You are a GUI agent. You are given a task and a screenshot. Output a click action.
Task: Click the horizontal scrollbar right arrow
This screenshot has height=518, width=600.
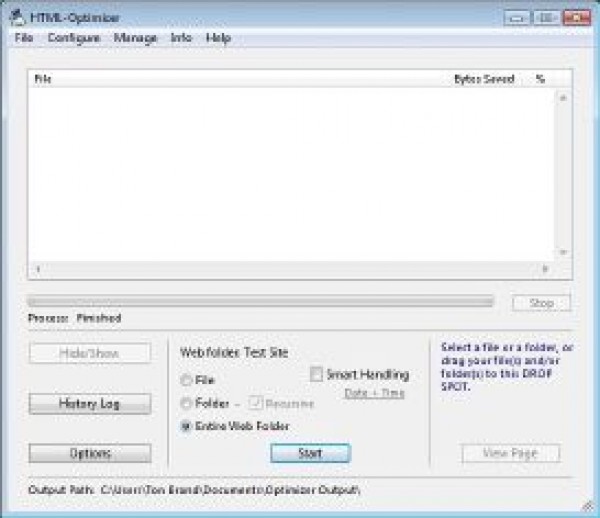coord(545,269)
